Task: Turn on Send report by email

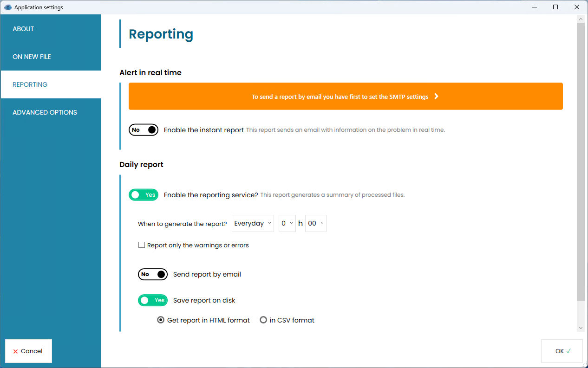Action: pyautogui.click(x=153, y=274)
